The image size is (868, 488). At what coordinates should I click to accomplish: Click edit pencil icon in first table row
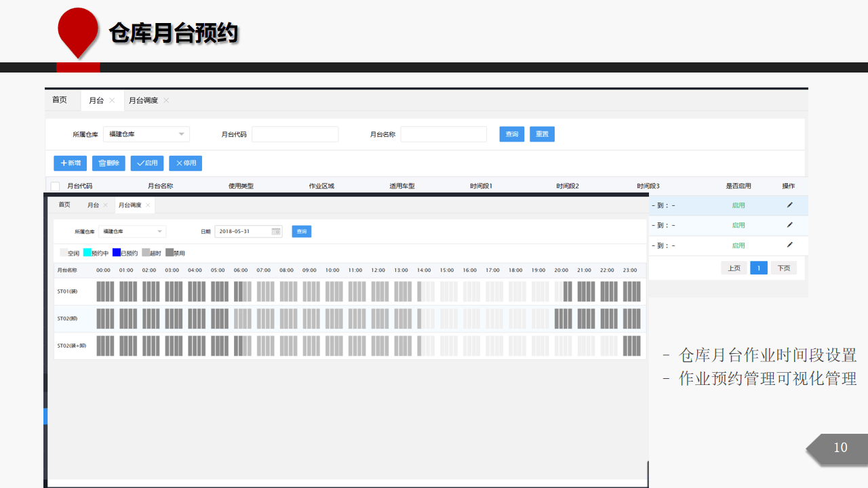pyautogui.click(x=789, y=205)
